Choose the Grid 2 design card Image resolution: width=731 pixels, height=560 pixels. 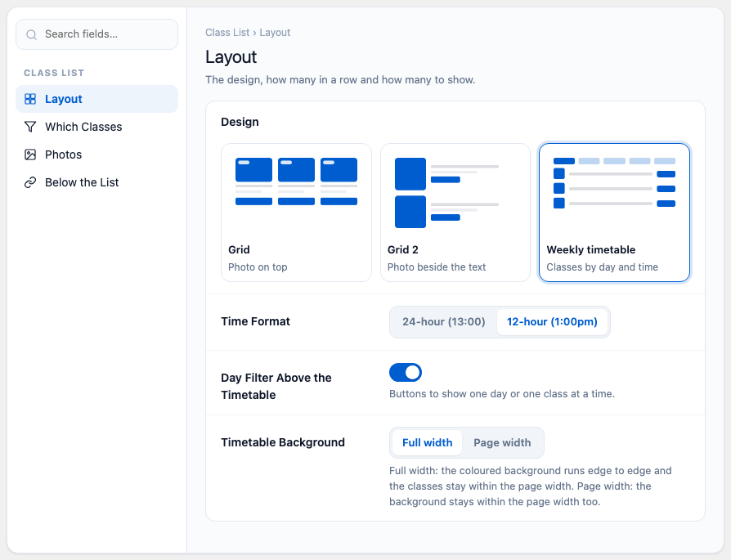point(455,213)
